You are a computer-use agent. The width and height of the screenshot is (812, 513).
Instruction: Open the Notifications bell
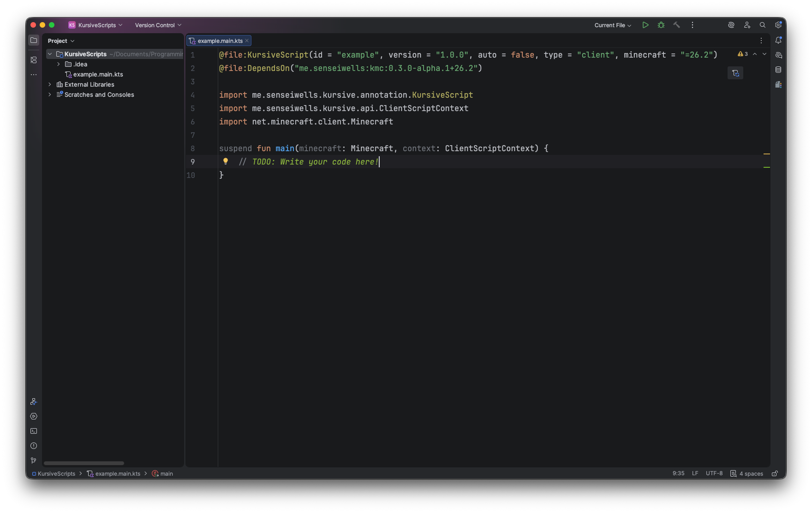(778, 40)
